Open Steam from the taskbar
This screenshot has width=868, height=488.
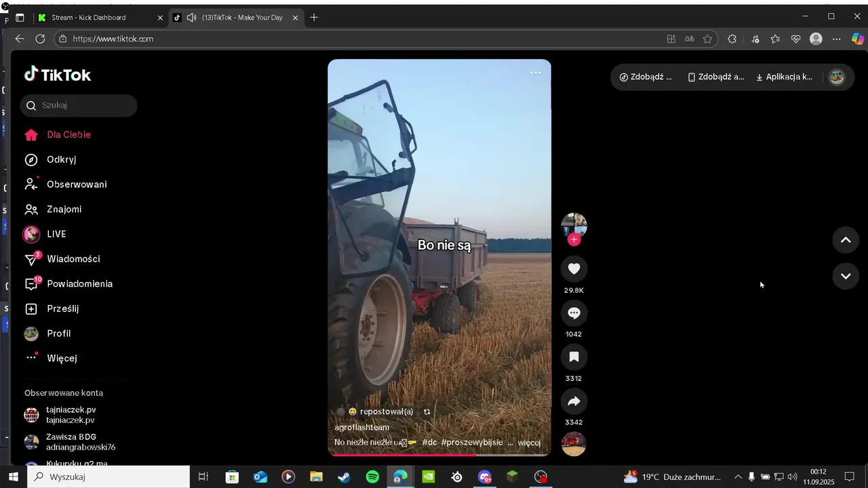pyautogui.click(x=344, y=477)
